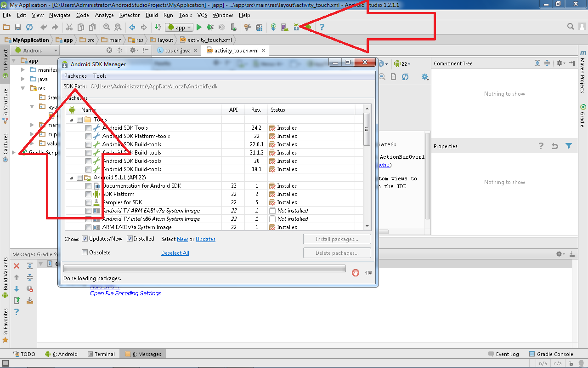
Task: Click the Delete packages button
Action: click(337, 253)
